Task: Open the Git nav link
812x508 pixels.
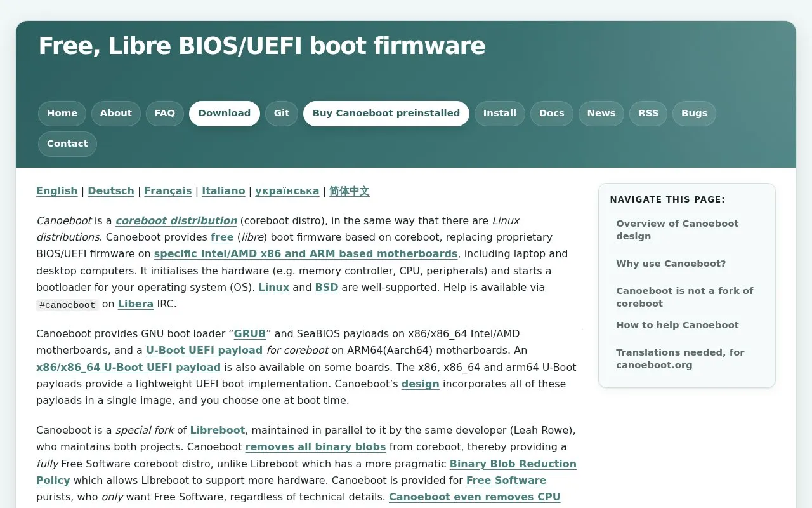Action: click(x=282, y=114)
